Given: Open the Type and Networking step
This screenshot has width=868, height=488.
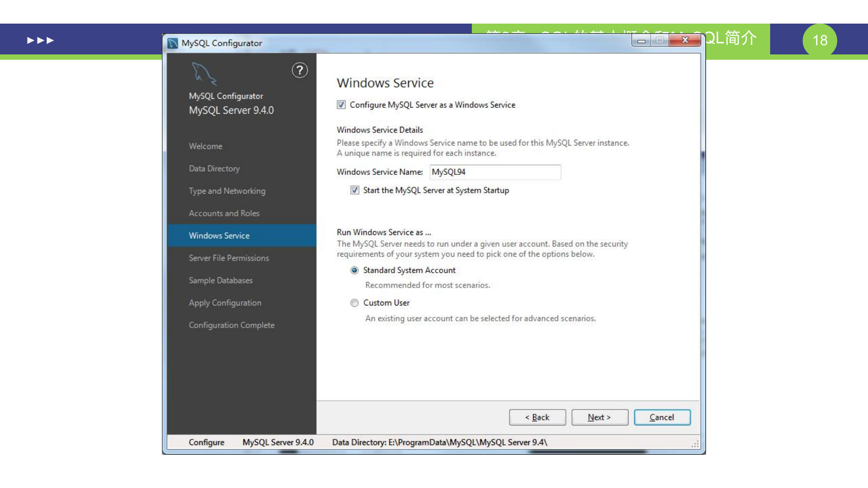Looking at the screenshot, I should click(227, 191).
